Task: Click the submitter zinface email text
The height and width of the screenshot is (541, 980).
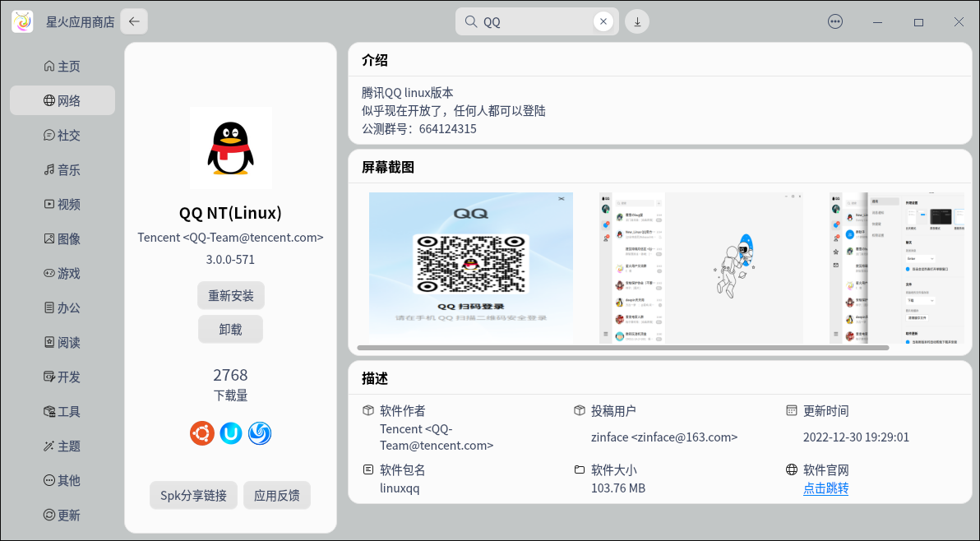Action: [664, 437]
